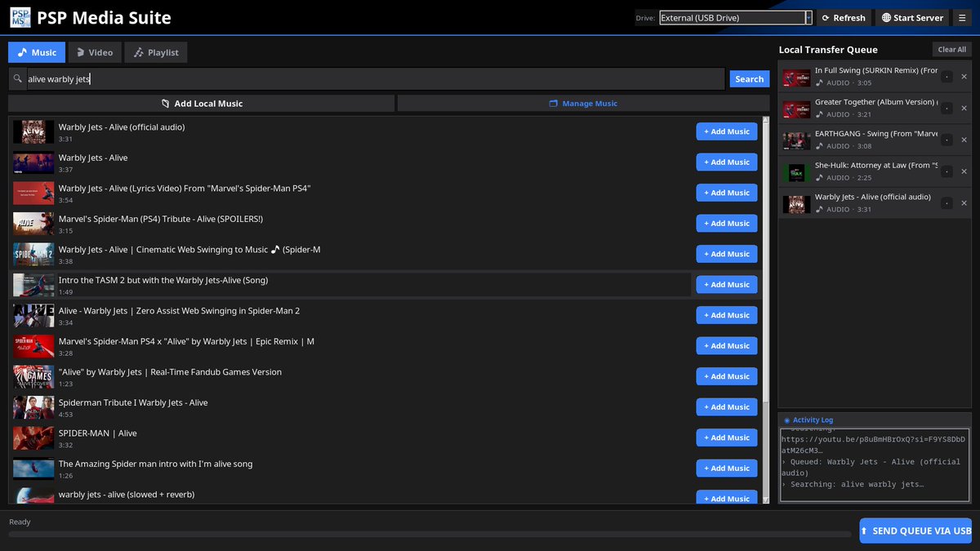Select result '"Alive" by Warbly Jets | Real-Time Fandub Games Version'
Image resolution: width=980 pixels, height=551 pixels.
tap(351, 376)
